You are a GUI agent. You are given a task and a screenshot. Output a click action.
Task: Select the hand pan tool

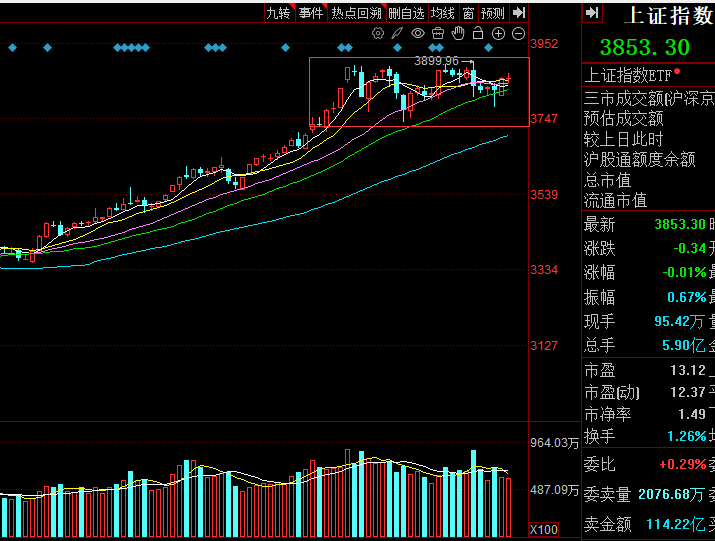(x=458, y=33)
